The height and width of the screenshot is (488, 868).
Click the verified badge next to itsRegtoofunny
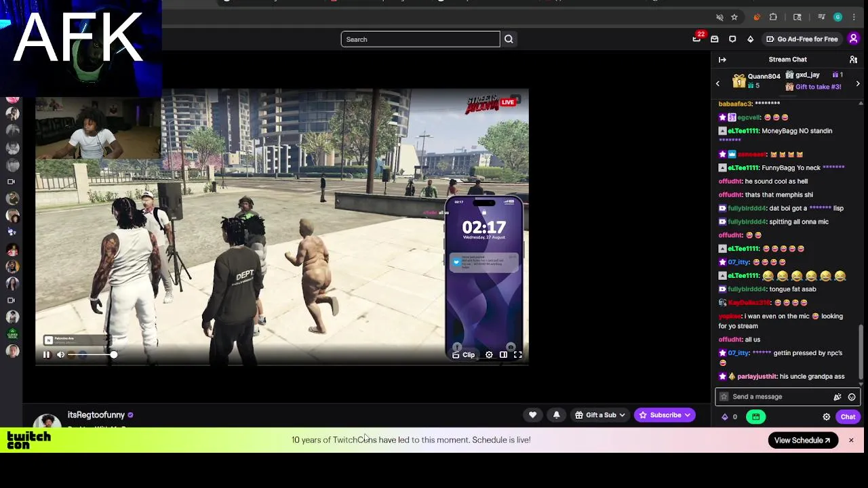tap(130, 415)
